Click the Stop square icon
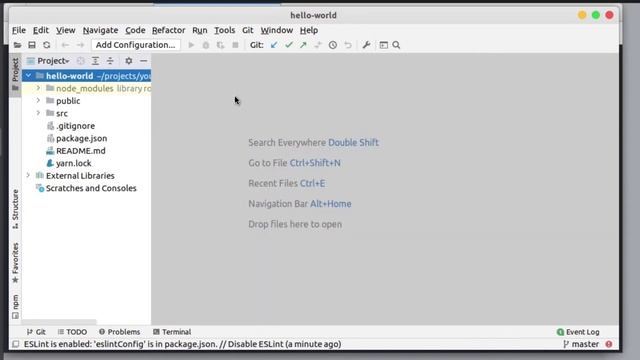 pyautogui.click(x=235, y=45)
